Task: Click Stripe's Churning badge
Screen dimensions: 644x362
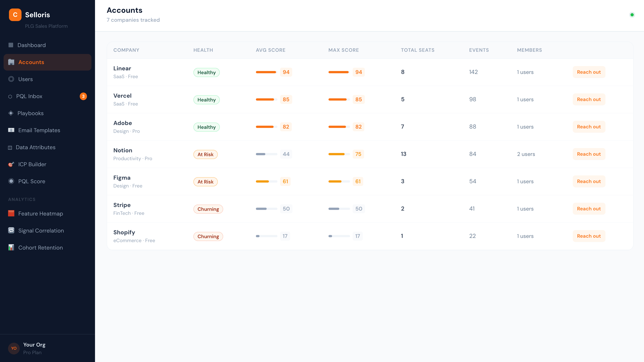Action: point(208,209)
